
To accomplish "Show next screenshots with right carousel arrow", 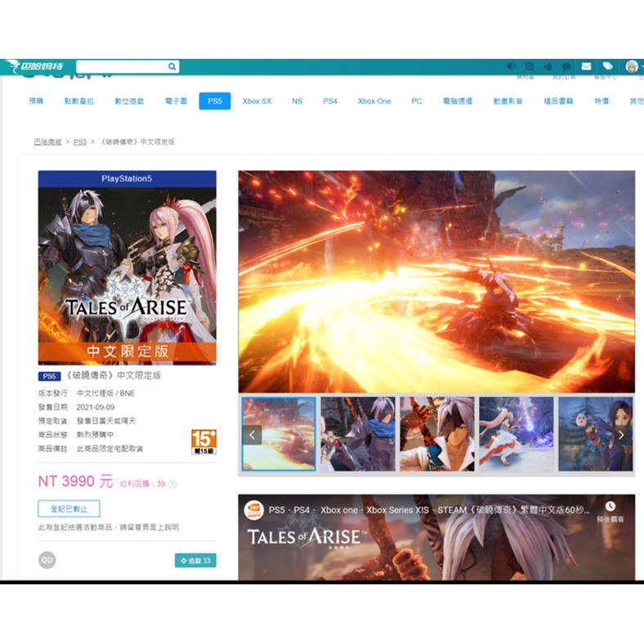I will (621, 435).
